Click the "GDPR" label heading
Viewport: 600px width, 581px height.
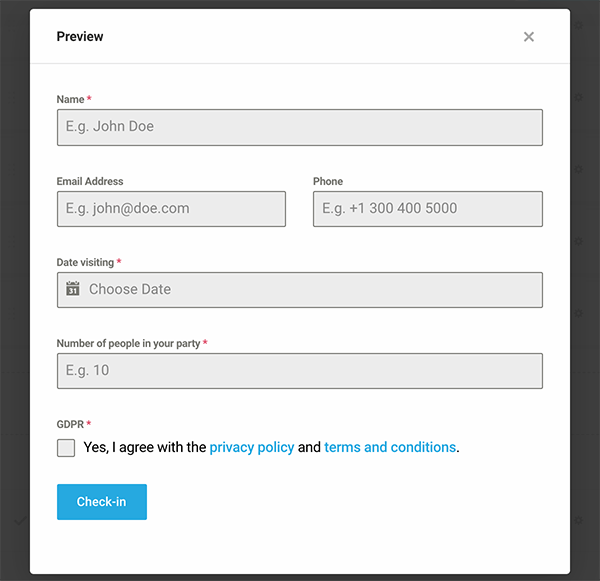70,425
